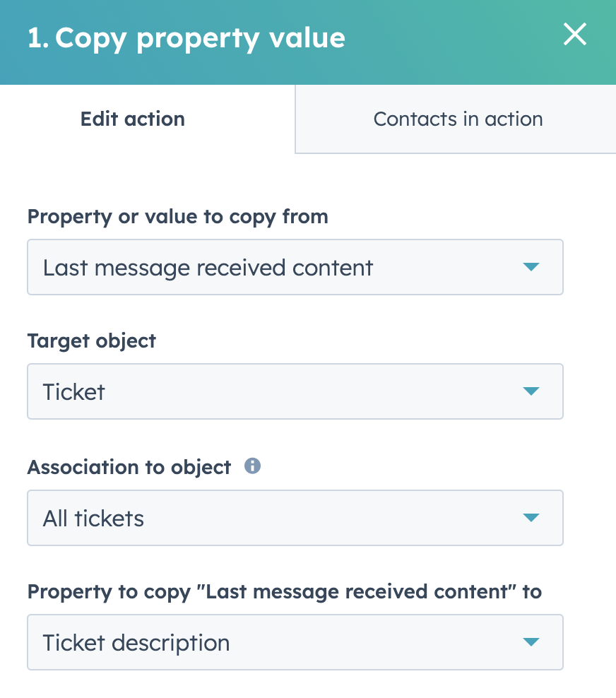616x698 pixels.
Task: Click the caret arrow in the Ticket description field
Action: pos(531,641)
